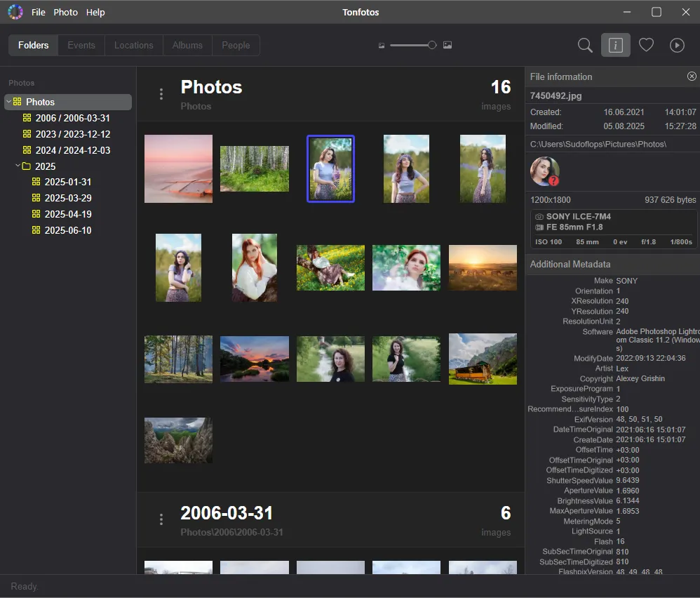Click the Ready status bar text
This screenshot has height=598, width=700.
[24, 586]
